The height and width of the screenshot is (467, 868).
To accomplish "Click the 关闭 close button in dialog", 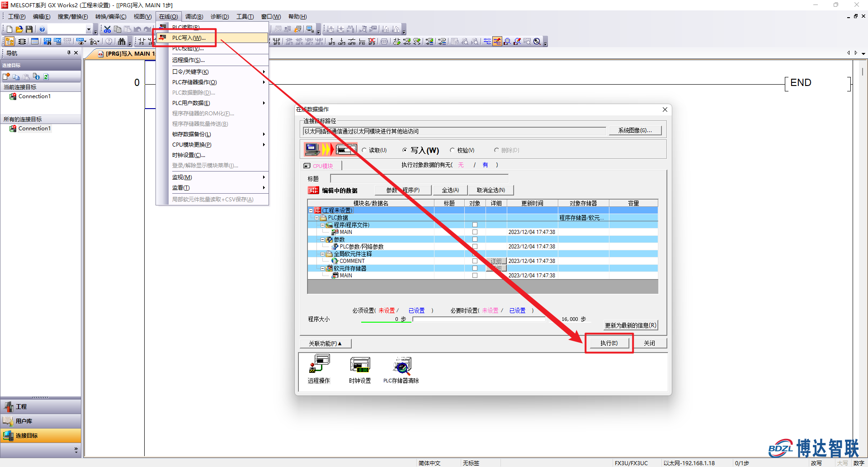I will click(x=650, y=343).
